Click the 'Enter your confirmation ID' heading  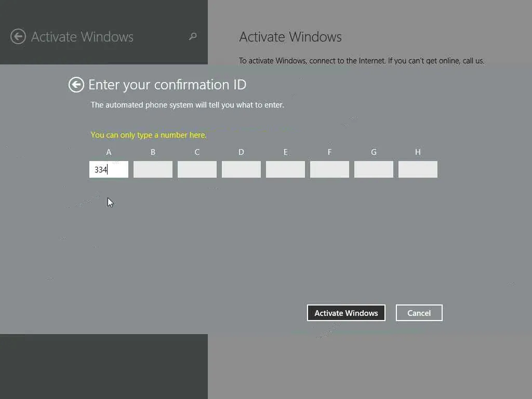167,85
